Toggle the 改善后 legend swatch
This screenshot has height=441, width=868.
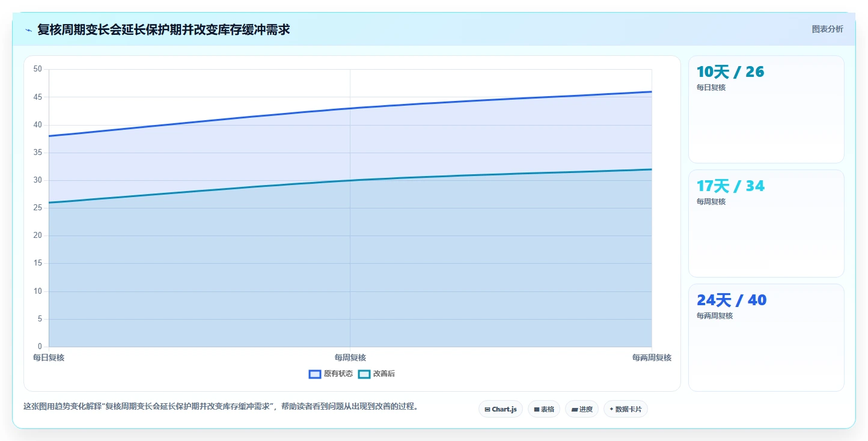364,374
